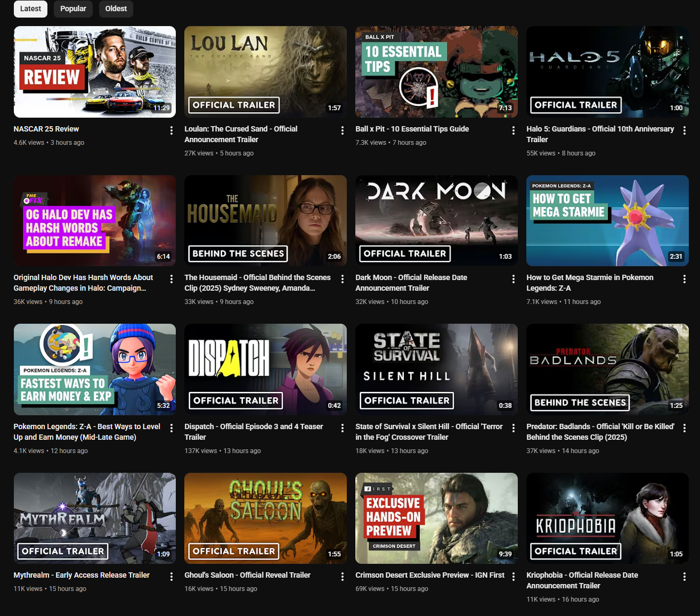Open action menu for Mythrealm trailer
Screen dimensions: 700x616
coord(172,577)
